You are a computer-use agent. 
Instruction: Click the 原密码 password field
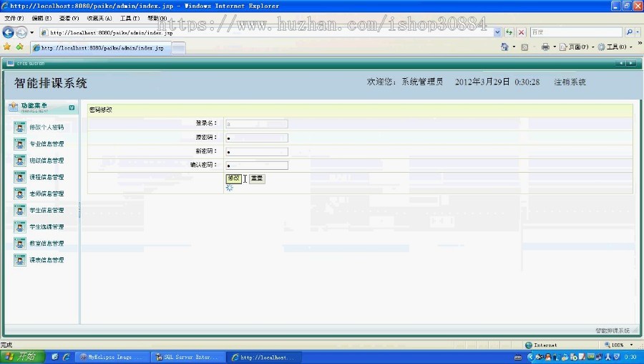(257, 138)
